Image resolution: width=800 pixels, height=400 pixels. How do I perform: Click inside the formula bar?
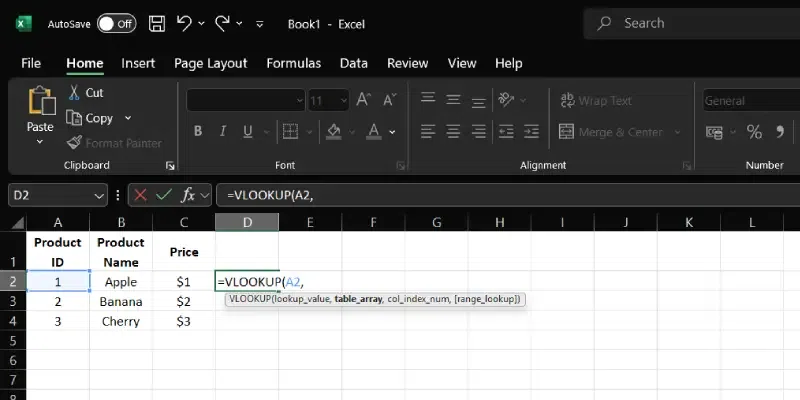point(508,195)
